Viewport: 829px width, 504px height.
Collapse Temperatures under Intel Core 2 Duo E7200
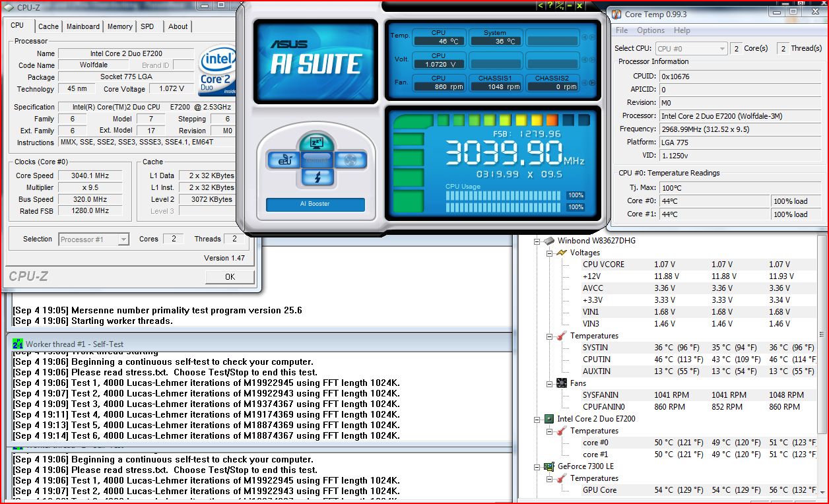pos(550,431)
